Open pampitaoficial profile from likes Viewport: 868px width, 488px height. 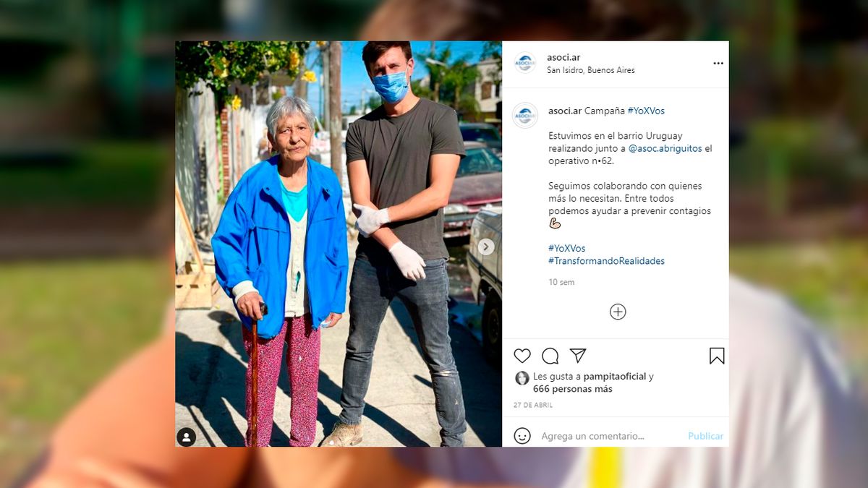point(615,377)
